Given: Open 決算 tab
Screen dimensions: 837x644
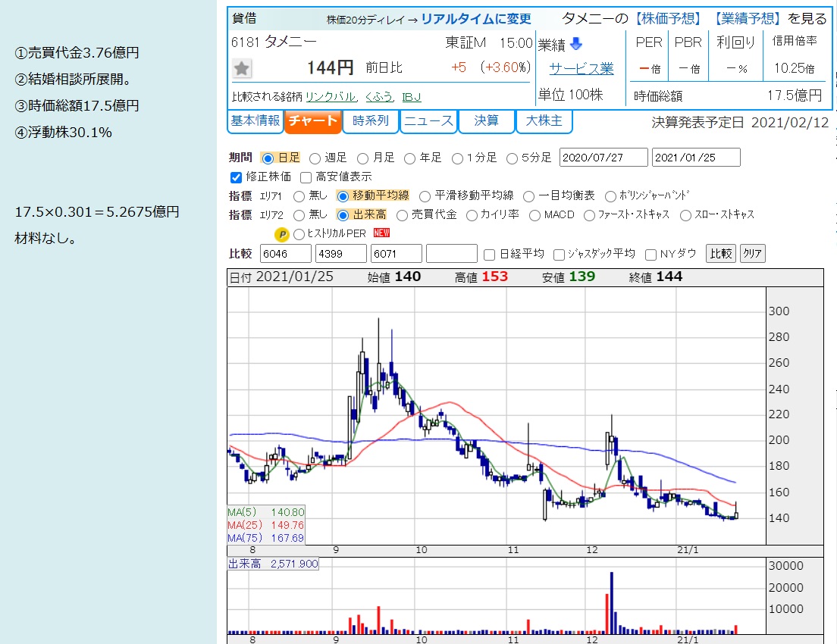Looking at the screenshot, I should click(x=486, y=120).
